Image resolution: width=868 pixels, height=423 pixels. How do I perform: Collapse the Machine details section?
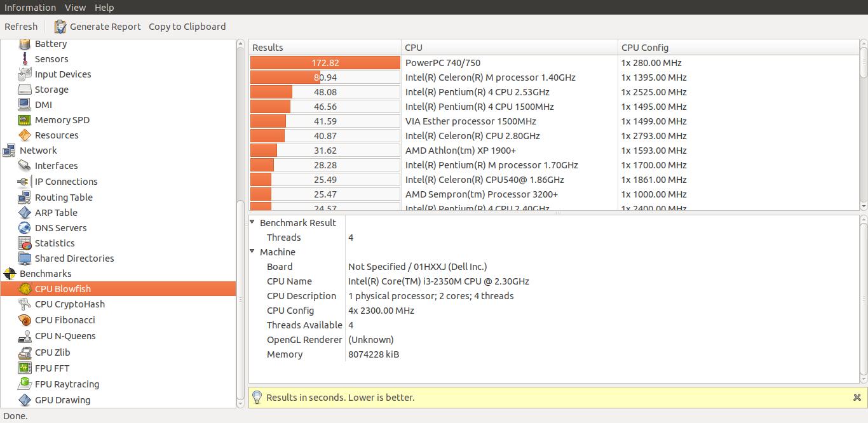tap(252, 252)
